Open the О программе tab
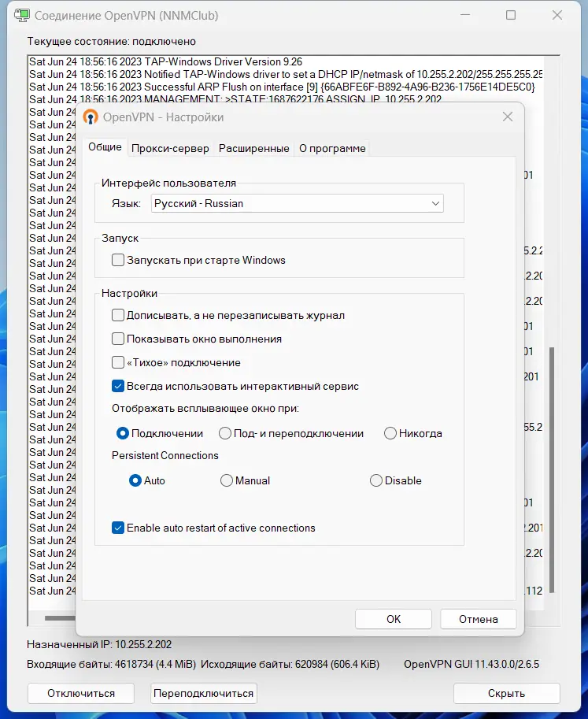 pos(332,149)
